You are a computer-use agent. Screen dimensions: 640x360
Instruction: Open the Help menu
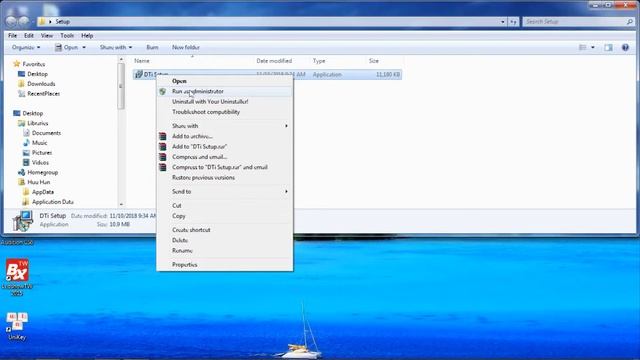pos(87,36)
